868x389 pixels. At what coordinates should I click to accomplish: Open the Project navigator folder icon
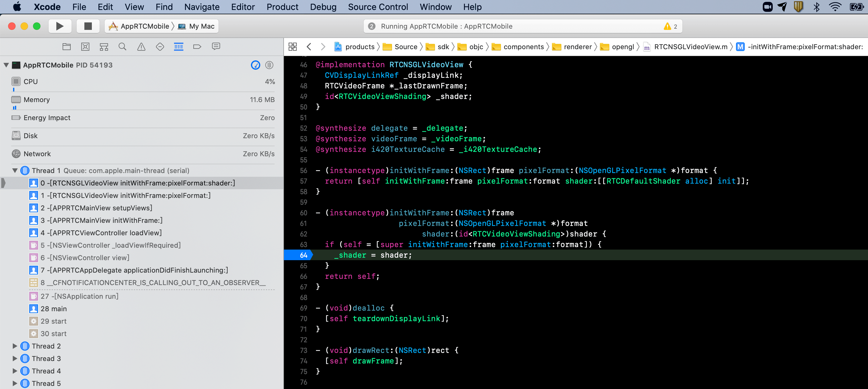click(66, 46)
